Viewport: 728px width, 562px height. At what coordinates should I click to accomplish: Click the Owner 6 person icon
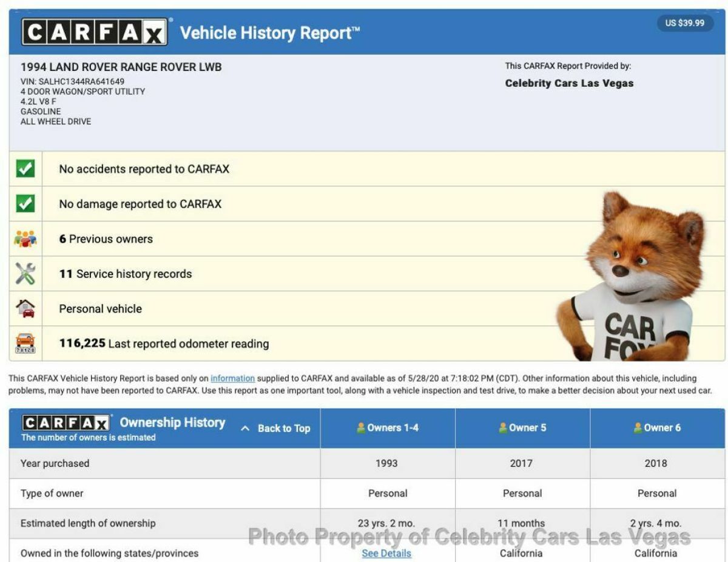(x=638, y=428)
